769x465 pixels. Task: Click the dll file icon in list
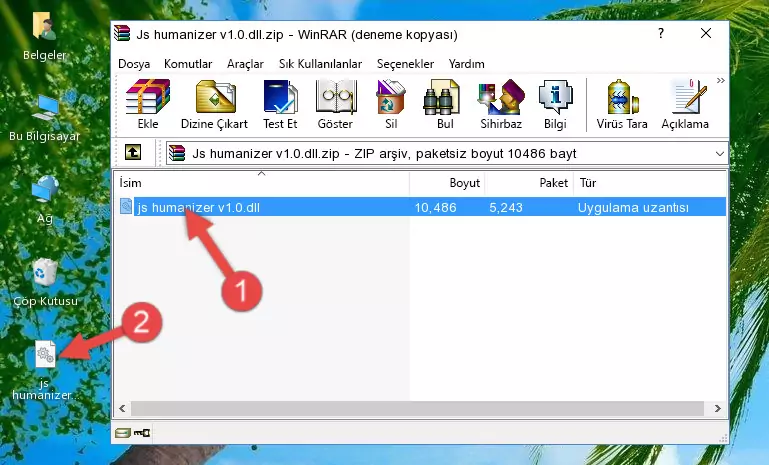[126, 207]
